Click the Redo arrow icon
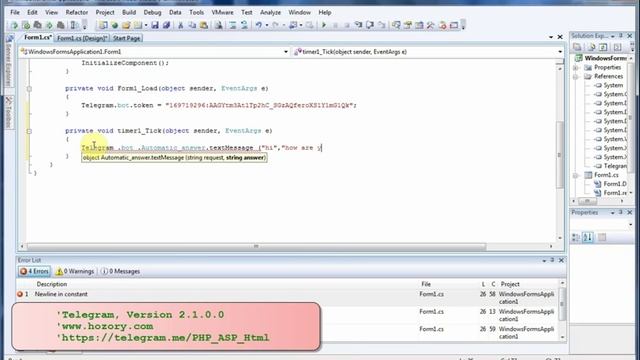The image size is (640, 360). click(x=276, y=25)
